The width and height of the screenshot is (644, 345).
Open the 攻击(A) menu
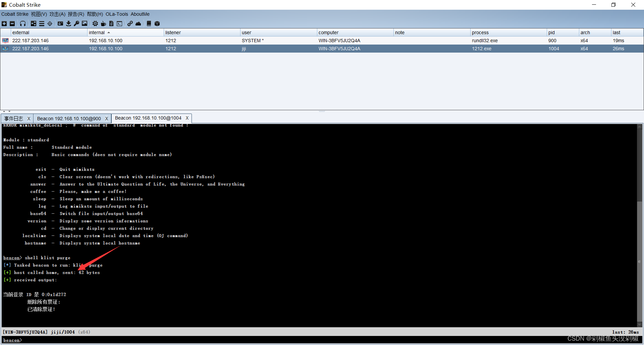coord(57,14)
